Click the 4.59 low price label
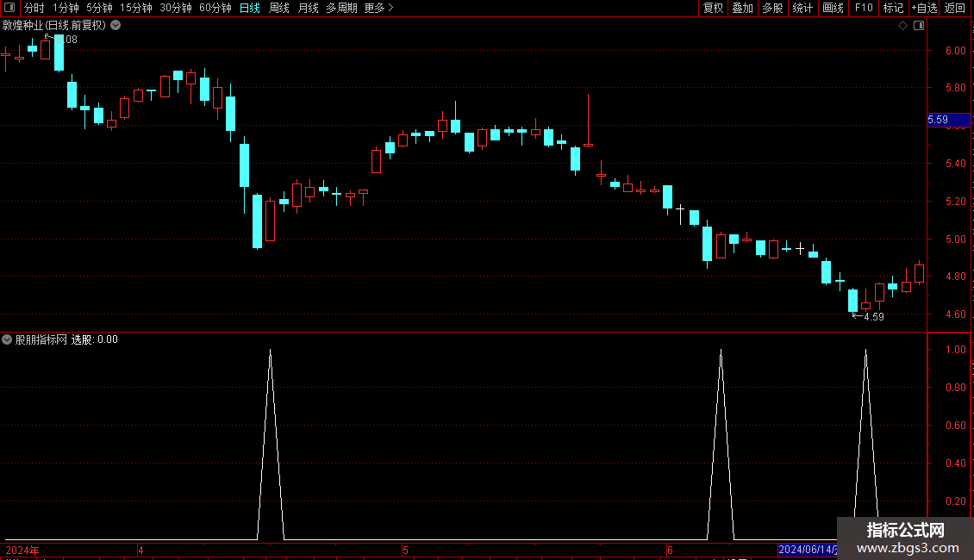 coord(873,317)
